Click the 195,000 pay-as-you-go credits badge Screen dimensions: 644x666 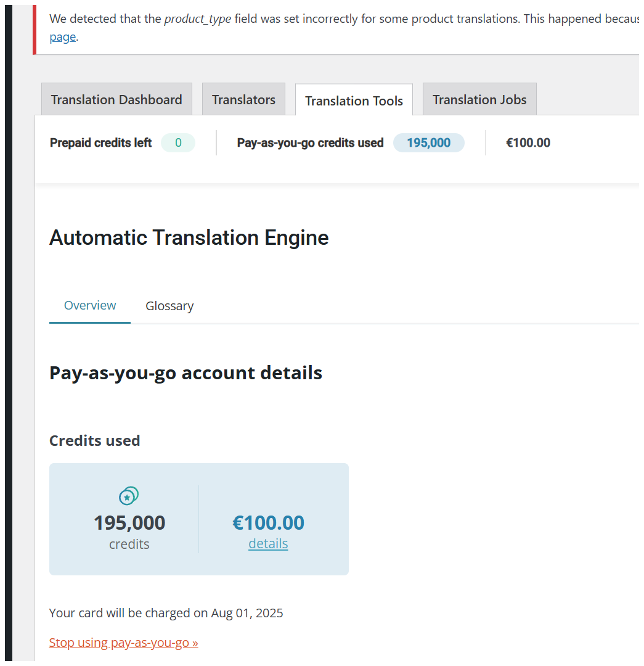[x=429, y=142]
